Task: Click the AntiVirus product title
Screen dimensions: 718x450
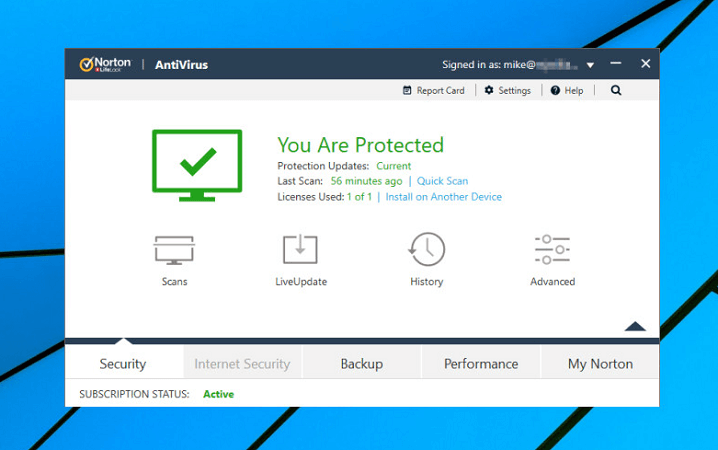Action: 181,65
